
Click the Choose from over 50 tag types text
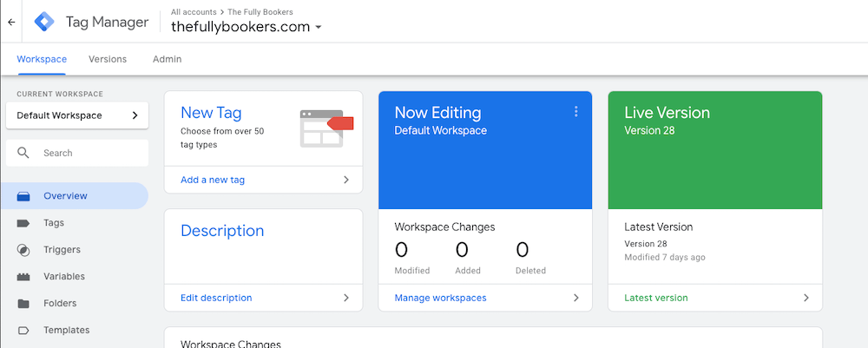point(222,138)
